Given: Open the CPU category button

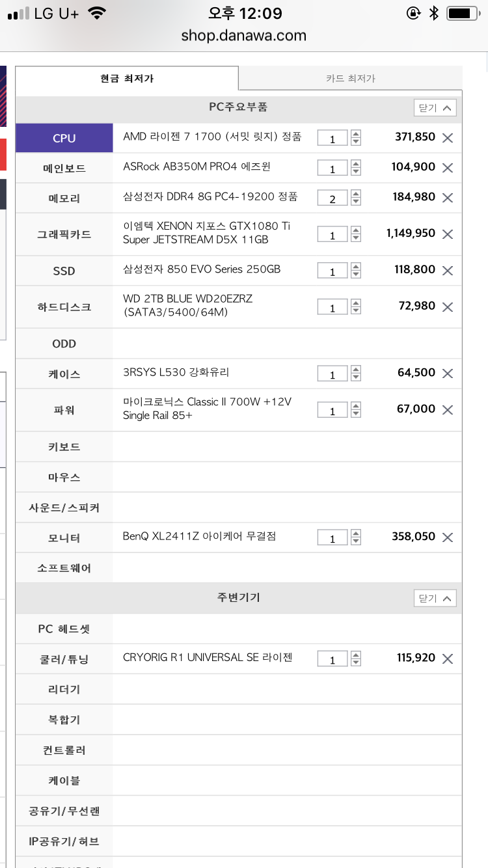Looking at the screenshot, I should 64,138.
